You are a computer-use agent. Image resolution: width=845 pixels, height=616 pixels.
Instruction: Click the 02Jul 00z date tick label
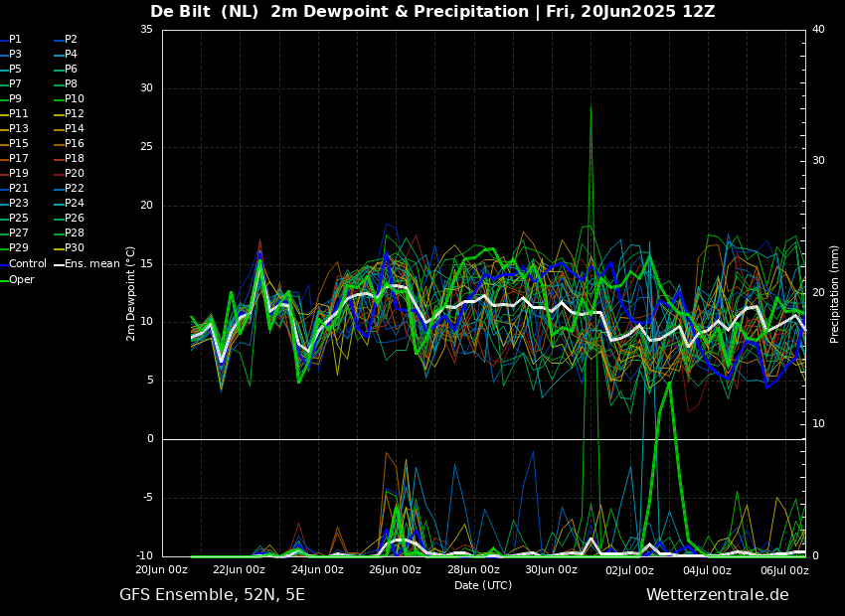click(x=629, y=570)
